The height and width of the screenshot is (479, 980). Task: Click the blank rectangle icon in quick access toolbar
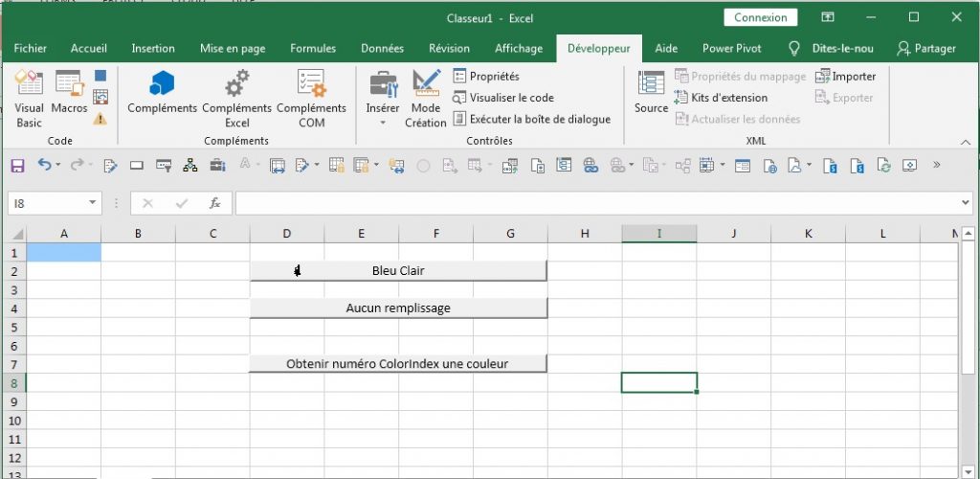137,166
